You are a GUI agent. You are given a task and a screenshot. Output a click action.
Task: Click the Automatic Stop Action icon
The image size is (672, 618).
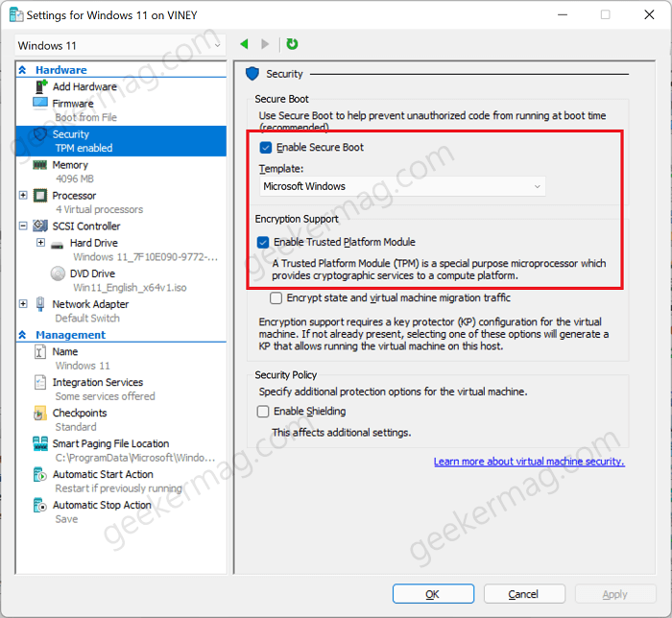(x=40, y=506)
